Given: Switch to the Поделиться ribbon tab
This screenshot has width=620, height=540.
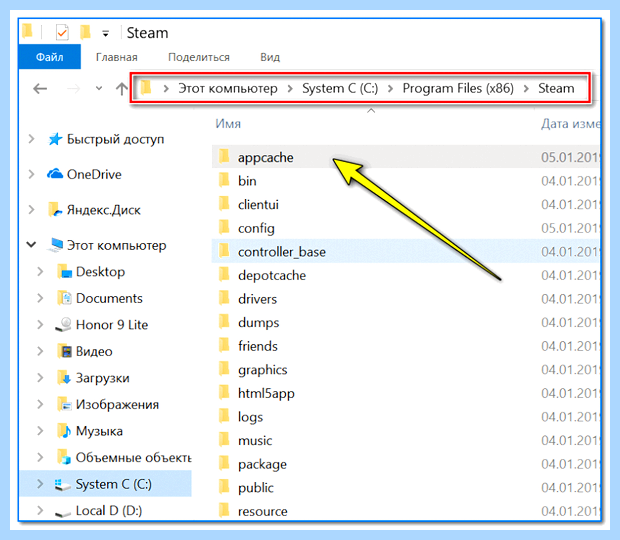Looking at the screenshot, I should [199, 57].
